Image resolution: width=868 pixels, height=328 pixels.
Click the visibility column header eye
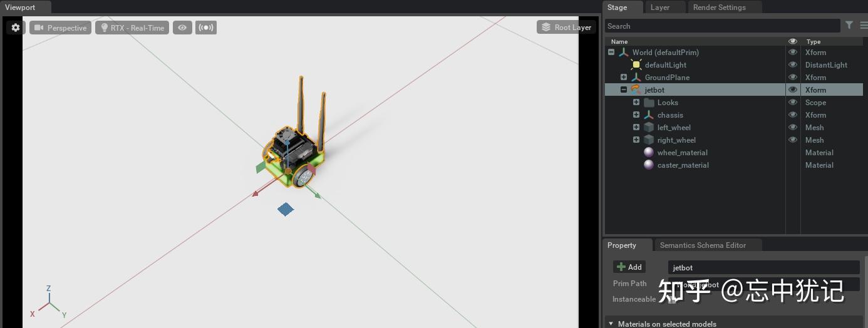(x=793, y=41)
